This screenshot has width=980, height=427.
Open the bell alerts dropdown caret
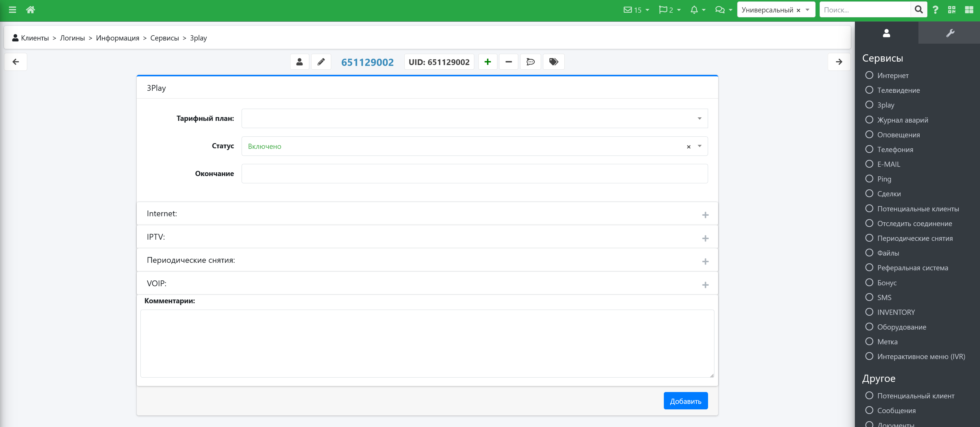(703, 10)
